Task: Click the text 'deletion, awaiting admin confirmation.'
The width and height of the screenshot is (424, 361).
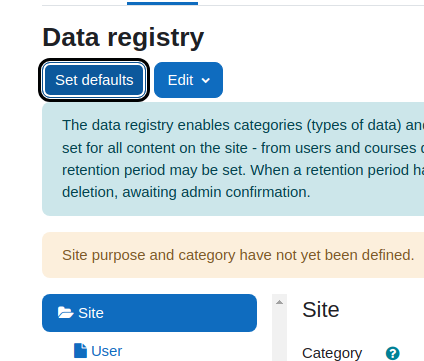Action: [x=186, y=192]
